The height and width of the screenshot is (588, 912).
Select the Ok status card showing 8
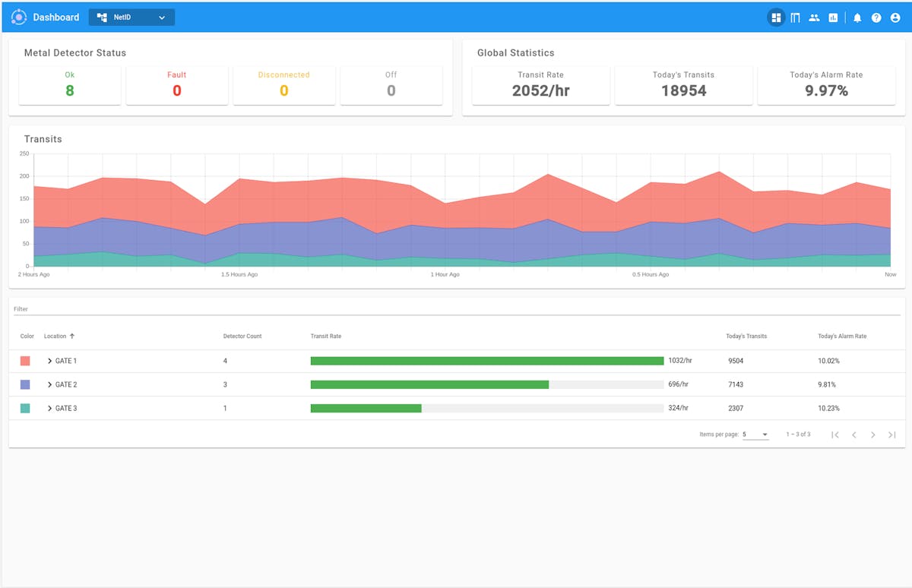tap(69, 84)
